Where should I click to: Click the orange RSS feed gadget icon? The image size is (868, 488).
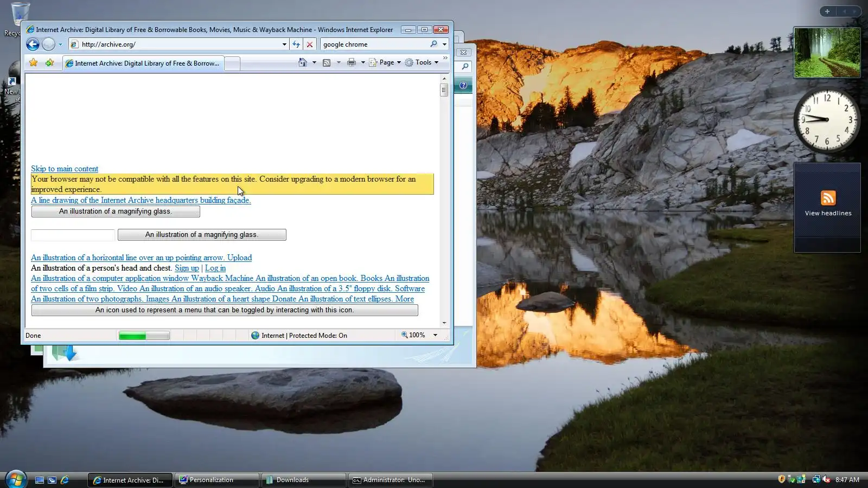[828, 198]
